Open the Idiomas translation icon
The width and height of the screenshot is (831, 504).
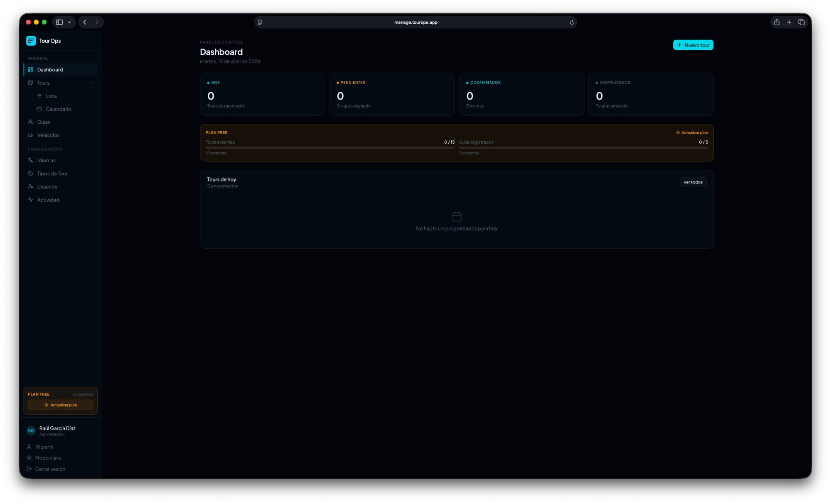tap(30, 160)
